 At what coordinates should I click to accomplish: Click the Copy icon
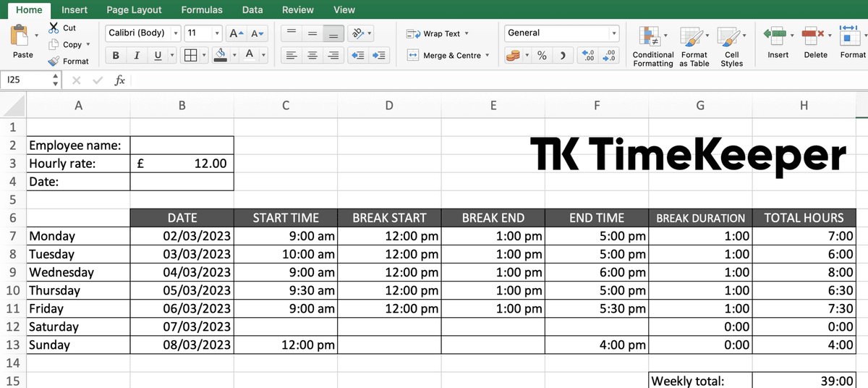pyautogui.click(x=54, y=44)
